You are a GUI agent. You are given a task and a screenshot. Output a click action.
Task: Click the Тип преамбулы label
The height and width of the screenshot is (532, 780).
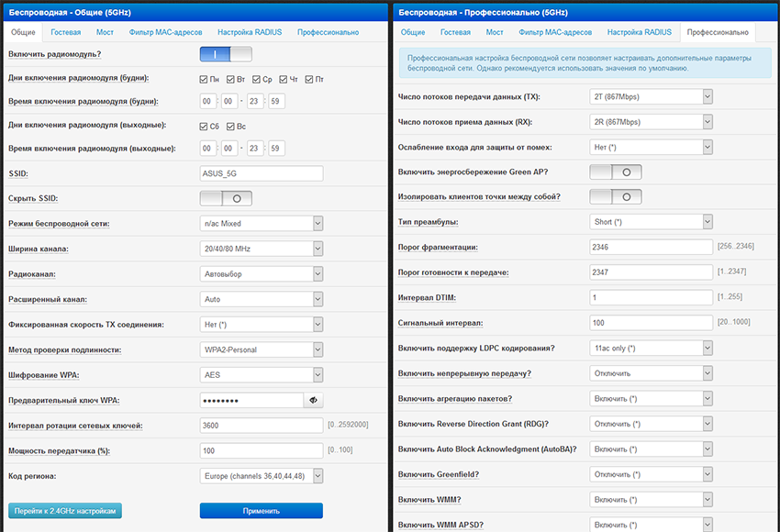click(428, 222)
